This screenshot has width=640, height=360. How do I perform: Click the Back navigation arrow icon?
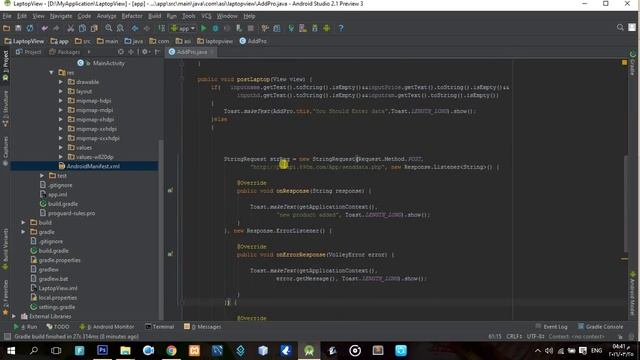pyautogui.click(x=135, y=28)
